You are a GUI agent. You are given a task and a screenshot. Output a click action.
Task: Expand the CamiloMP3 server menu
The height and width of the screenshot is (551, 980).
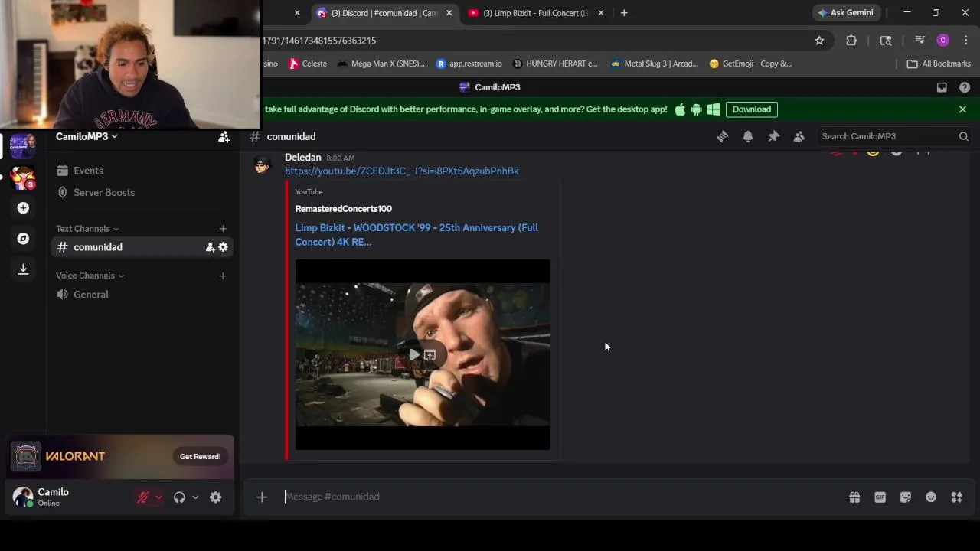(x=87, y=136)
